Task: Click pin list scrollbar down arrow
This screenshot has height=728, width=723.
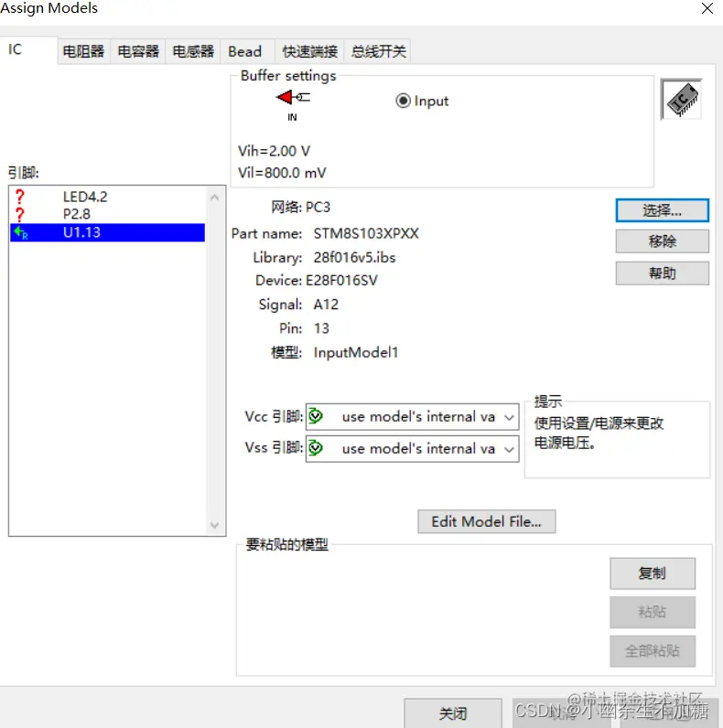Action: 214,525
